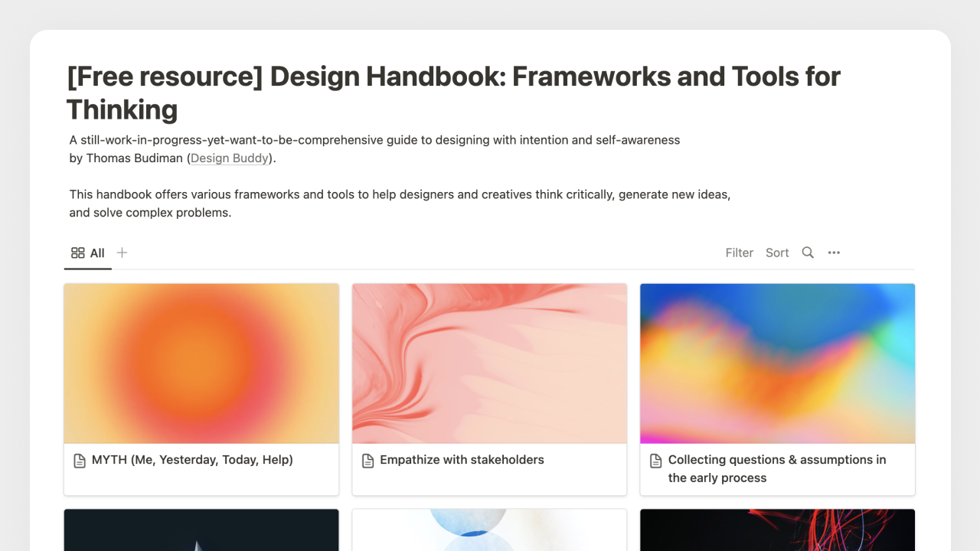The height and width of the screenshot is (551, 980).
Task: Open Empathize with stakeholders page title
Action: (462, 460)
